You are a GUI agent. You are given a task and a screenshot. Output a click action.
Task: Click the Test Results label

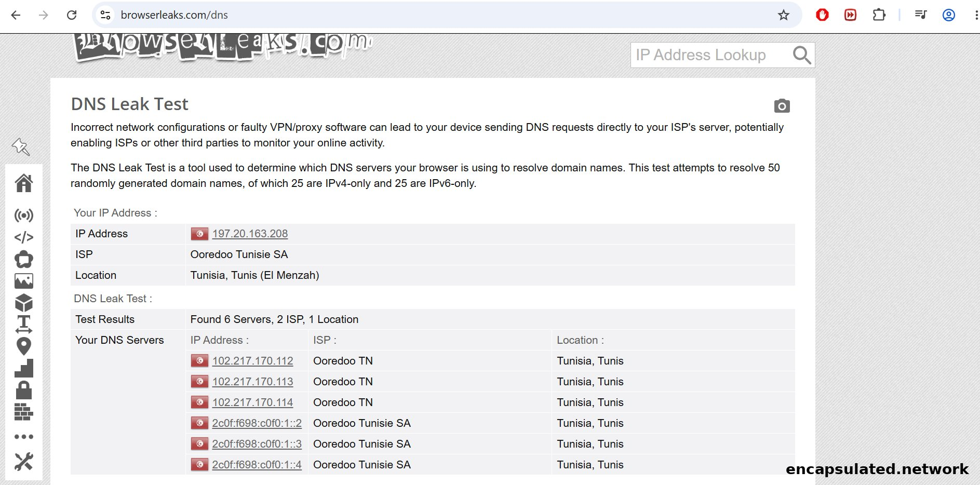tap(105, 319)
